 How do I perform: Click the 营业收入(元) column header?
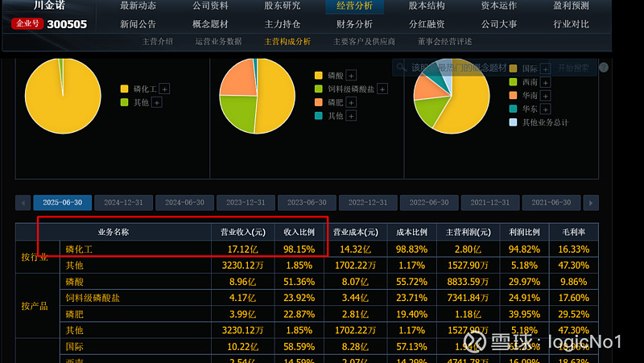pos(243,233)
